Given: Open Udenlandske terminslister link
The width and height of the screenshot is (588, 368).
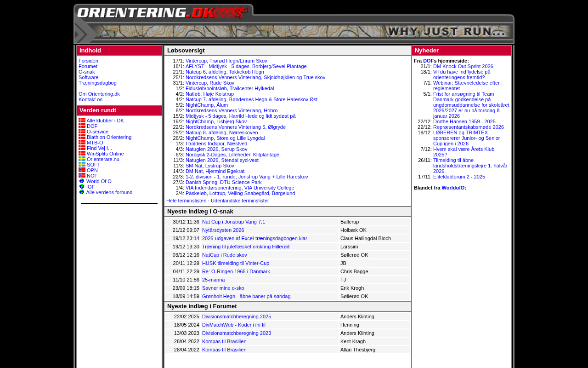Looking at the screenshot, I should pos(240,201).
